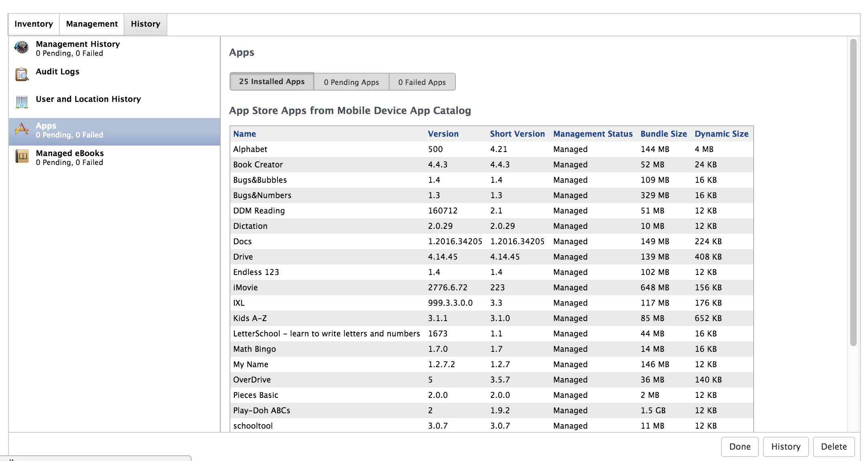The image size is (868, 461).
Task: Select the Dictation row
Action: click(x=491, y=226)
